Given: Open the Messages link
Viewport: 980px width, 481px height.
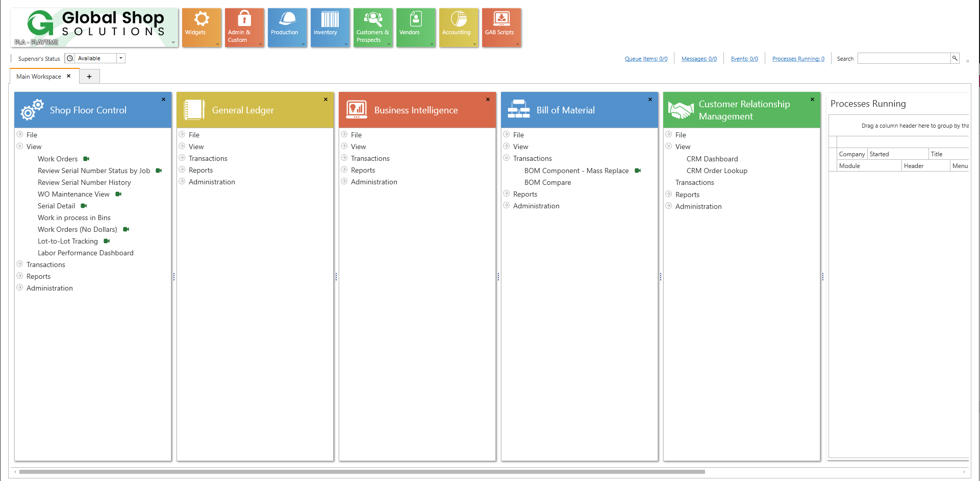Looking at the screenshot, I should click(699, 59).
